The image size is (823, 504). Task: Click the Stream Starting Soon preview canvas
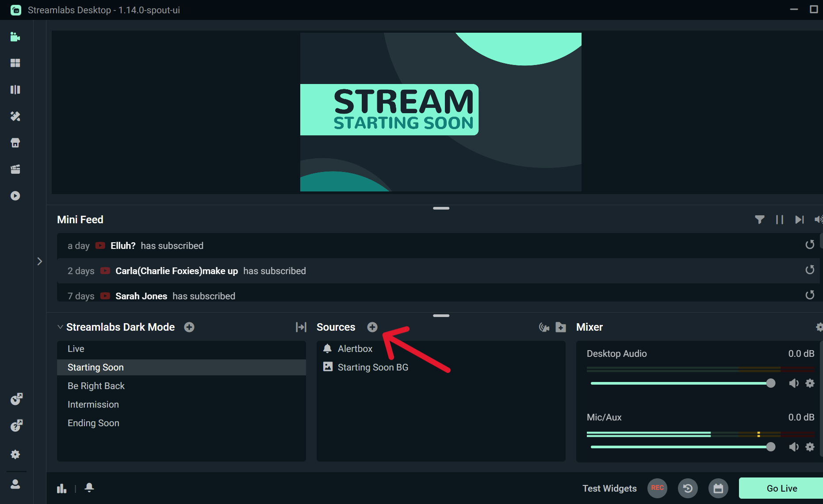pyautogui.click(x=441, y=112)
